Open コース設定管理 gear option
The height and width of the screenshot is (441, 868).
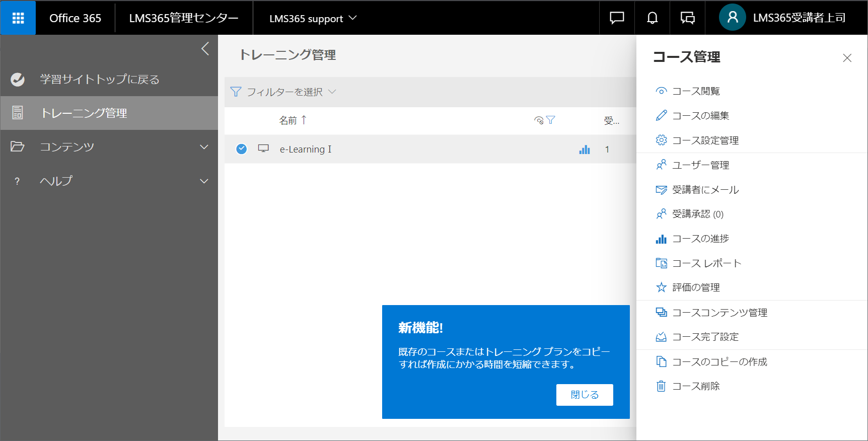tap(697, 140)
